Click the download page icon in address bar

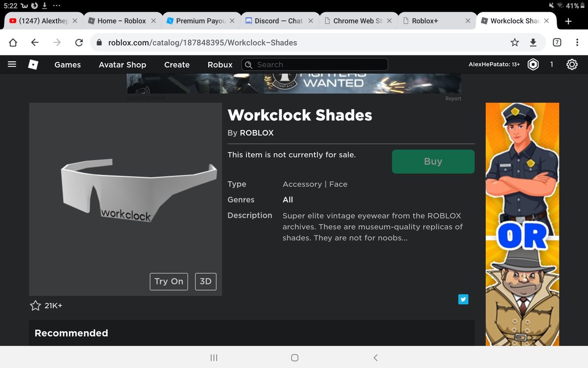533,43
